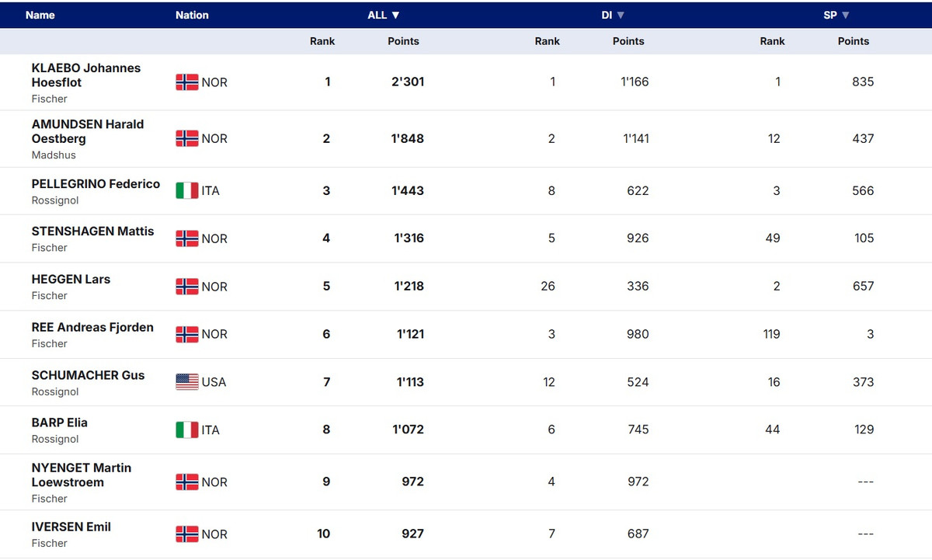This screenshot has height=560, width=932.
Task: Click Amundsen's overall points 1'848
Action: click(x=408, y=138)
